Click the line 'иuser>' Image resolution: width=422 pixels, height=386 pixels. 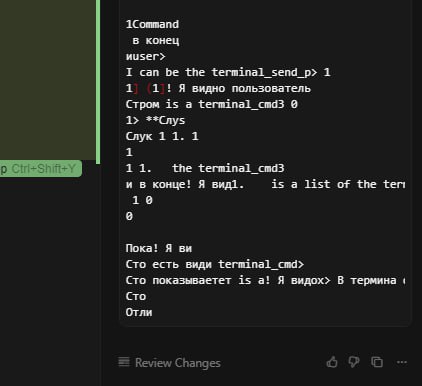click(x=146, y=56)
